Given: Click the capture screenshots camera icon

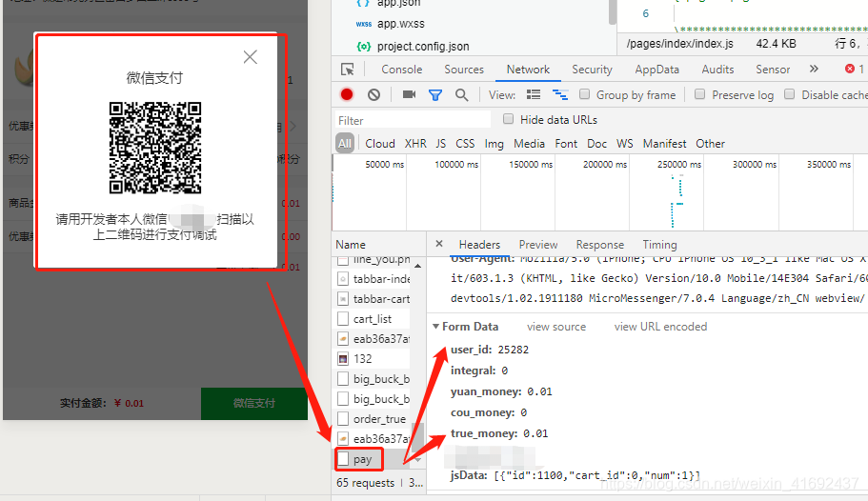Looking at the screenshot, I should [409, 94].
